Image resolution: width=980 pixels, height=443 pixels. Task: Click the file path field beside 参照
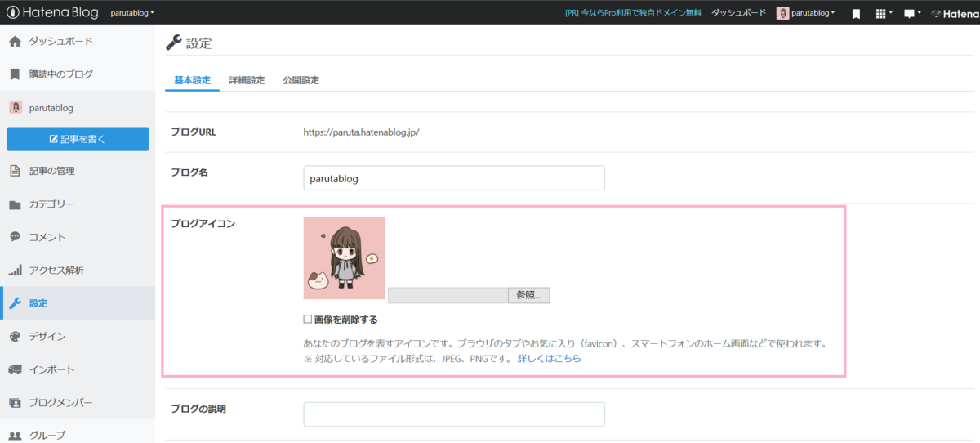(x=448, y=295)
